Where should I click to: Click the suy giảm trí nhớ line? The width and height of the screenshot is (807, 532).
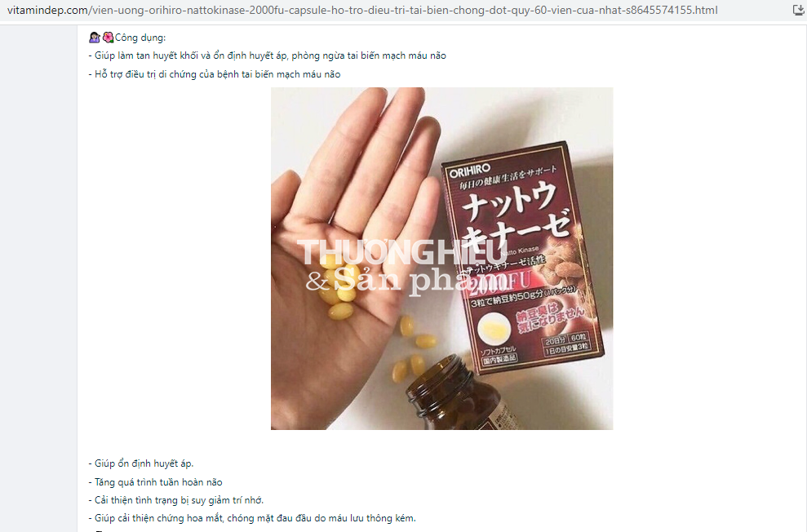176,500
